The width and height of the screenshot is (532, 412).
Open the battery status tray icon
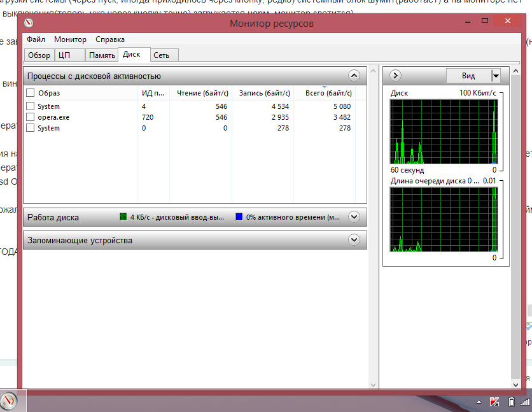(511, 402)
